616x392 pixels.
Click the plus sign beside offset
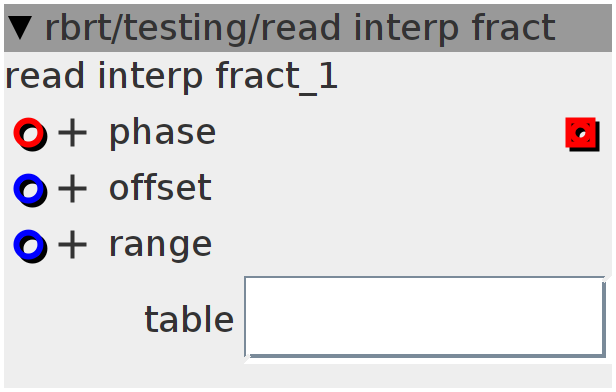click(72, 190)
